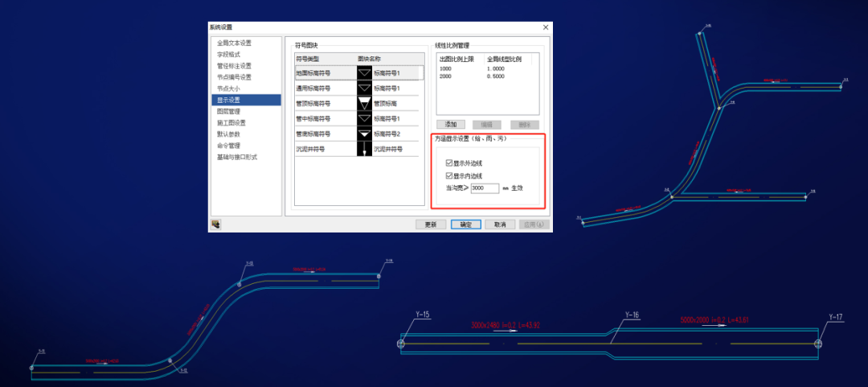
Task: Toggle the 显示外边线 checkbox
Action: 449,163
